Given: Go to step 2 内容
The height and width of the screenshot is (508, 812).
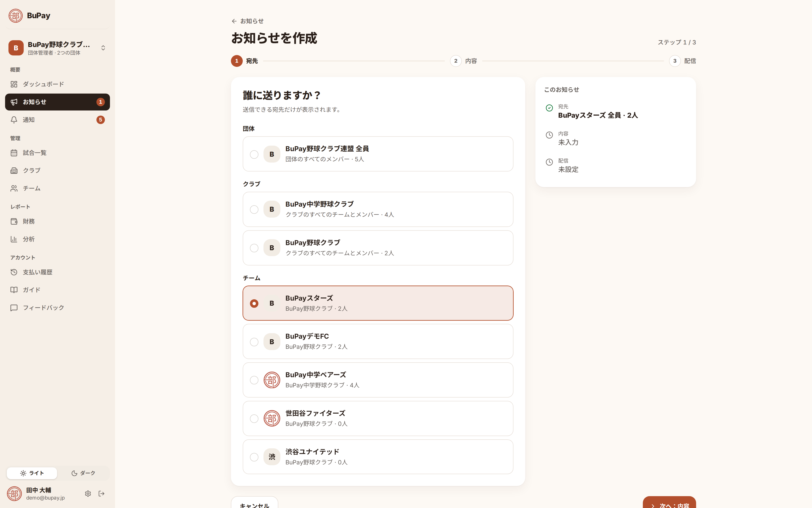Looking at the screenshot, I should pos(464,61).
